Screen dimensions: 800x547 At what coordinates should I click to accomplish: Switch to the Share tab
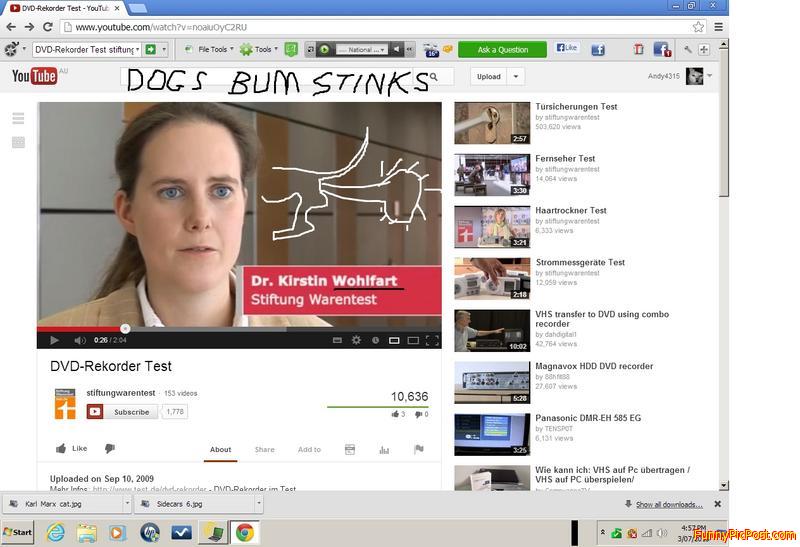[264, 450]
